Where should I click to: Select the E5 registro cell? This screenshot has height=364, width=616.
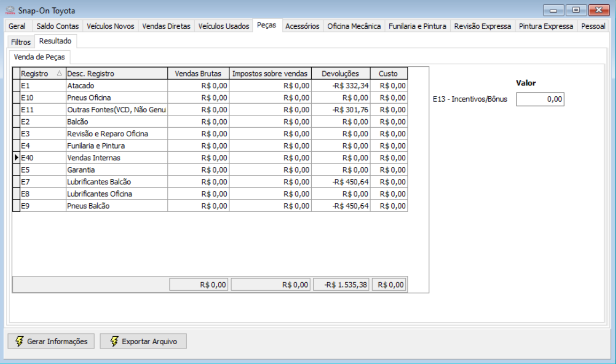tap(43, 170)
